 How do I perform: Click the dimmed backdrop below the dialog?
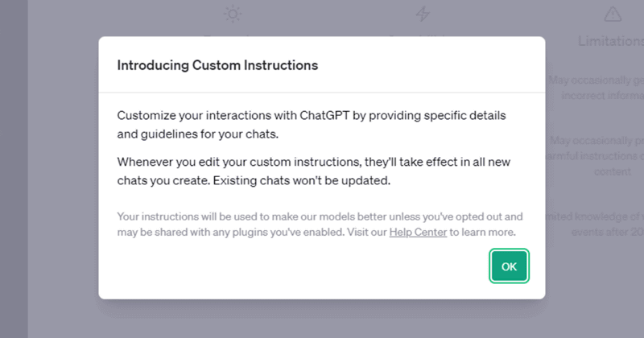click(x=322, y=319)
